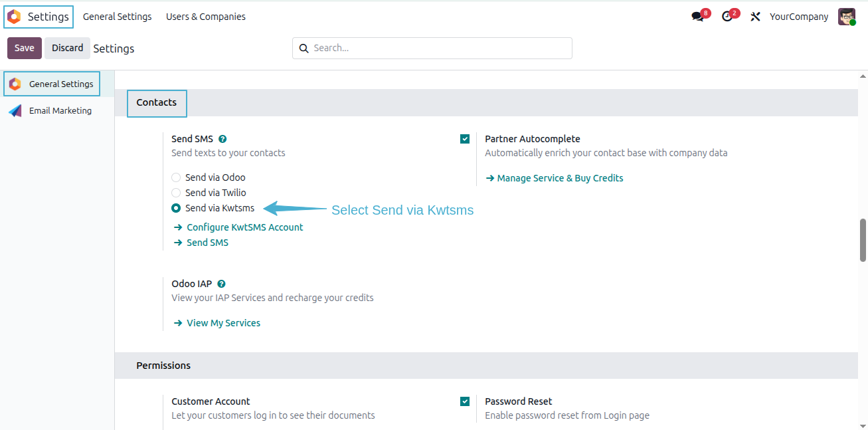Screen dimensions: 868x430
Task: Select Send via Twilio radio option
Action: click(176, 193)
